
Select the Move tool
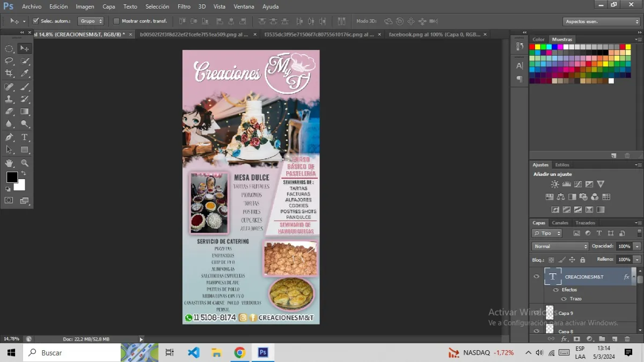[x=24, y=48]
